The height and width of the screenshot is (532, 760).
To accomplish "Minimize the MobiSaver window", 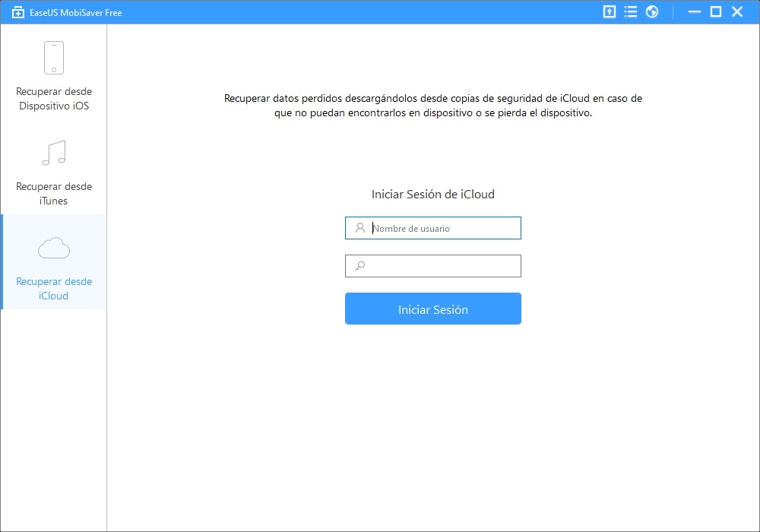I will coord(695,11).
